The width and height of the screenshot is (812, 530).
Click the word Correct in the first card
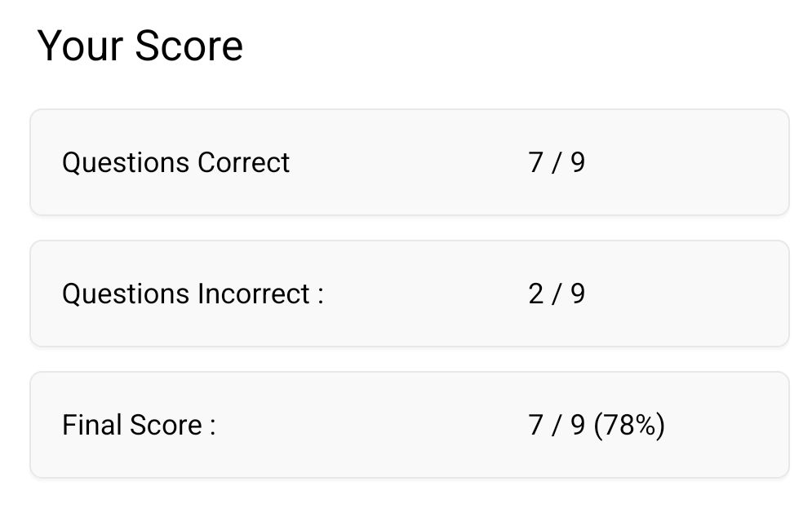pos(243,162)
